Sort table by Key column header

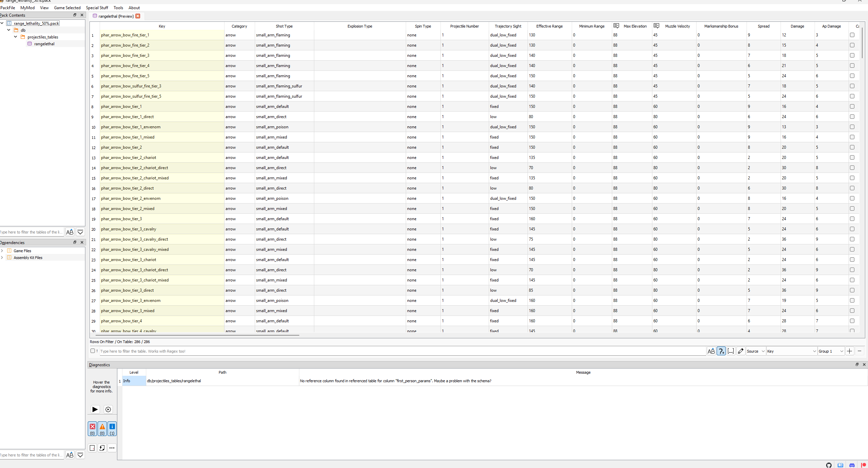pos(162,26)
